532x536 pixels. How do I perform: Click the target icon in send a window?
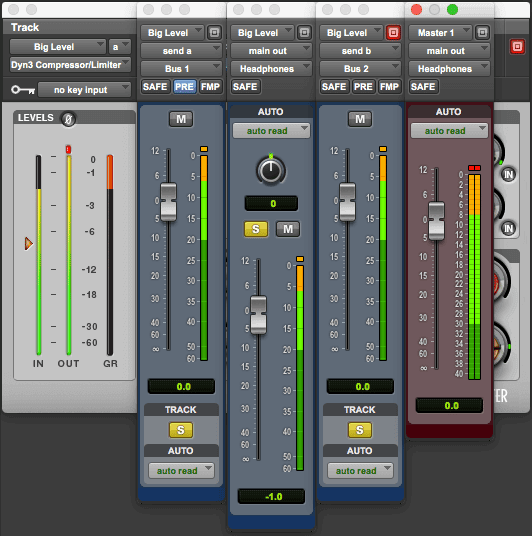(x=214, y=33)
